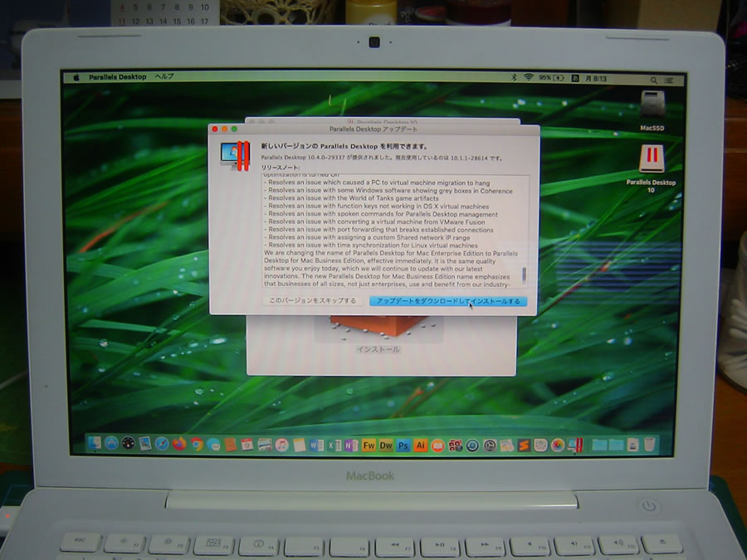Screen dimensions: 747x560
Task: Click 'function keys not working' note line
Action: pyautogui.click(x=376, y=207)
